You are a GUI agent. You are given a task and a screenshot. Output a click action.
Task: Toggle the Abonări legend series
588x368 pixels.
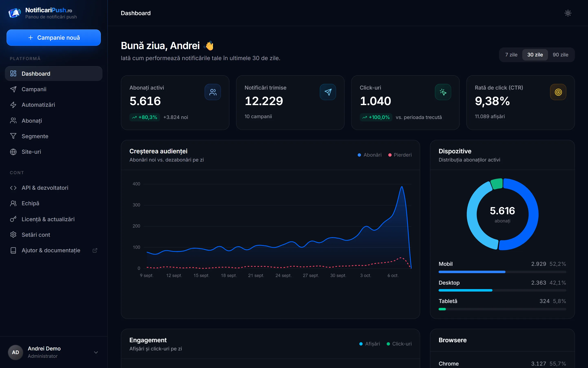tap(370, 155)
